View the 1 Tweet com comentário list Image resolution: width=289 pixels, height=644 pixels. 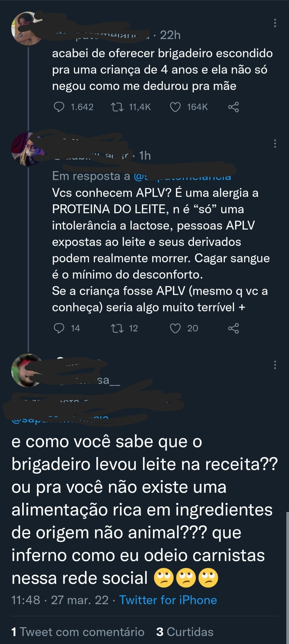78,632
